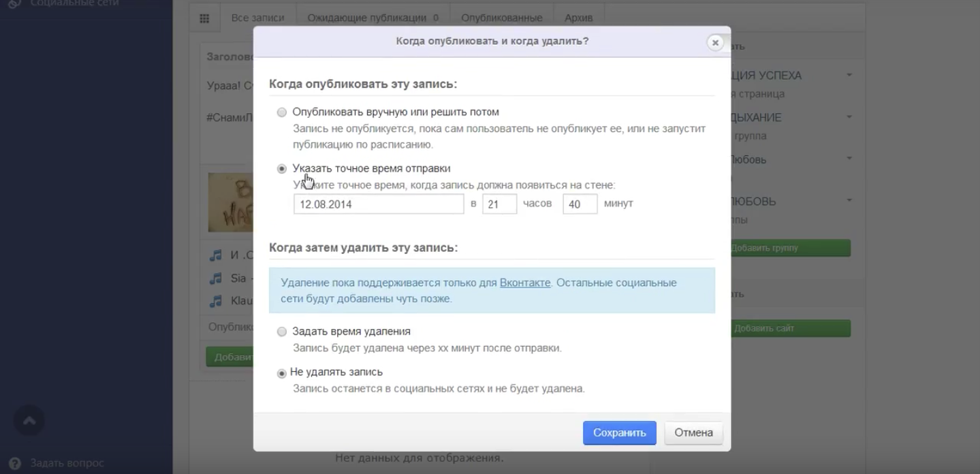Open the 'Архив' tab
The height and width of the screenshot is (474, 980).
pyautogui.click(x=578, y=18)
